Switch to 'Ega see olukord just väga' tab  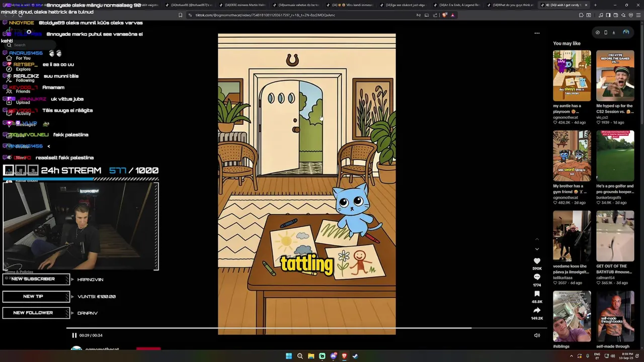click(405, 5)
